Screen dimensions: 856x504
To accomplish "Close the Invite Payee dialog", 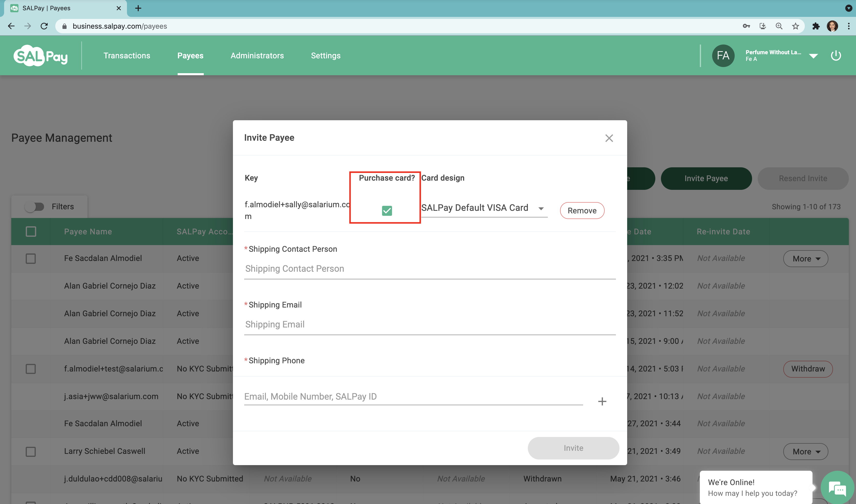I will click(609, 138).
